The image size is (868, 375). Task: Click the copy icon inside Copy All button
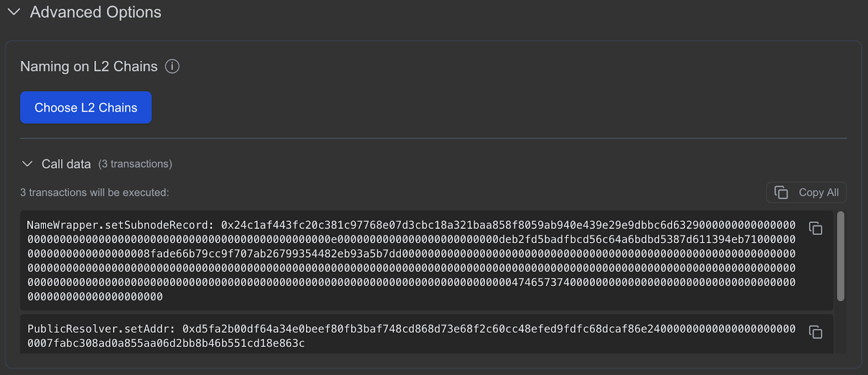point(782,192)
